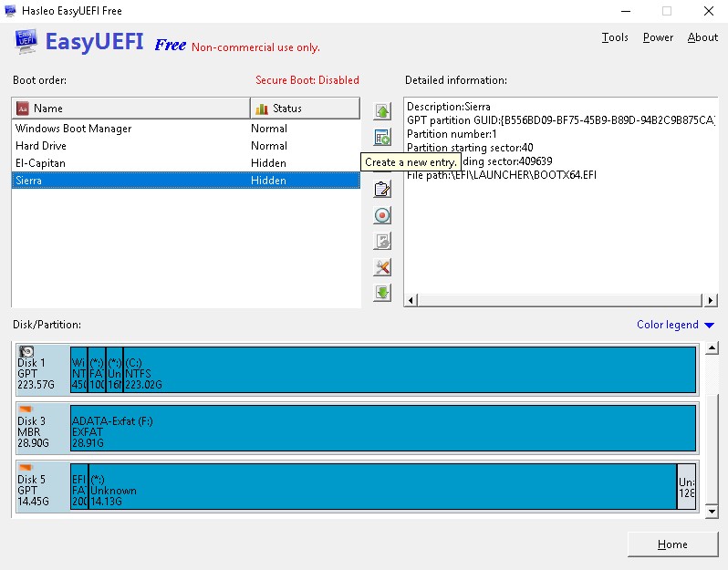Click the Disk 5 removable drive icon
This screenshot has height=570, width=728.
tap(26, 468)
